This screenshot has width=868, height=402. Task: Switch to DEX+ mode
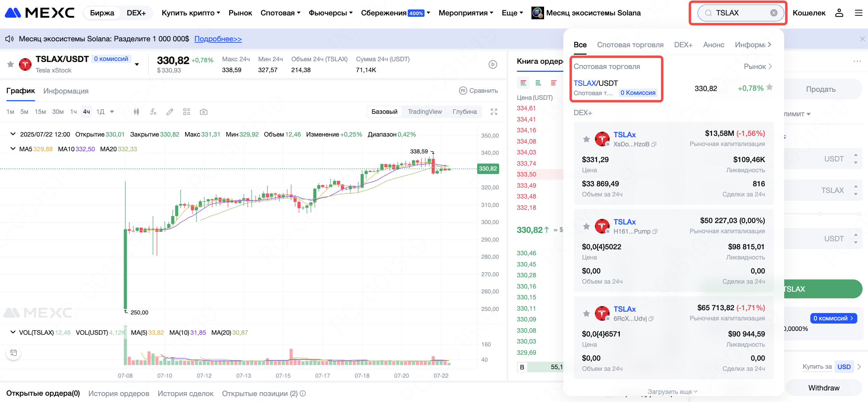136,13
